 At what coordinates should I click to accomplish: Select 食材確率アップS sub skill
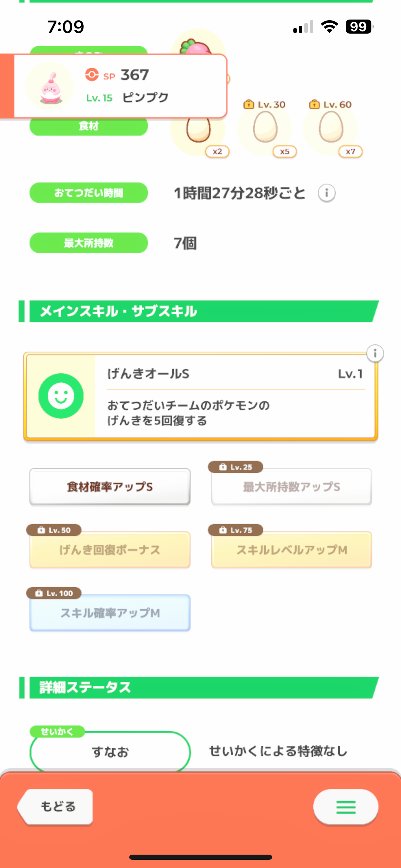110,487
